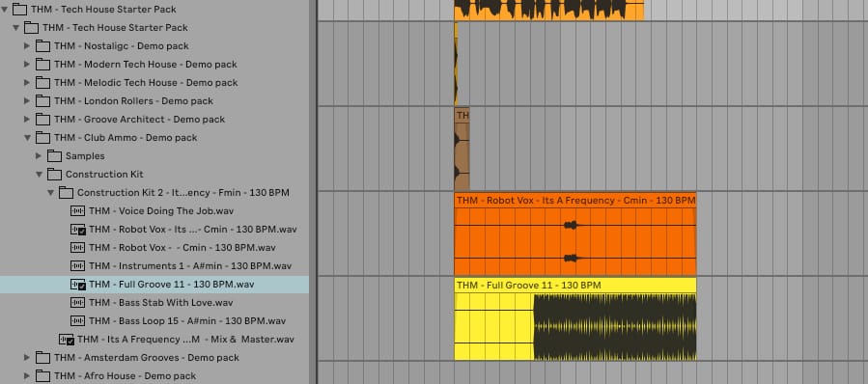Click folder icon of Amsterdam Grooves
The image size is (868, 384).
coord(42,357)
